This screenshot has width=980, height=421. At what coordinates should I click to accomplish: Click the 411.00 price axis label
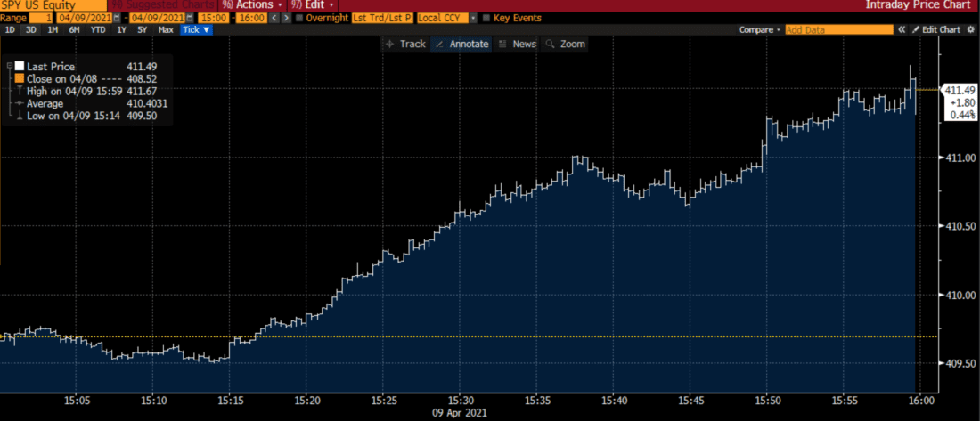[x=960, y=158]
